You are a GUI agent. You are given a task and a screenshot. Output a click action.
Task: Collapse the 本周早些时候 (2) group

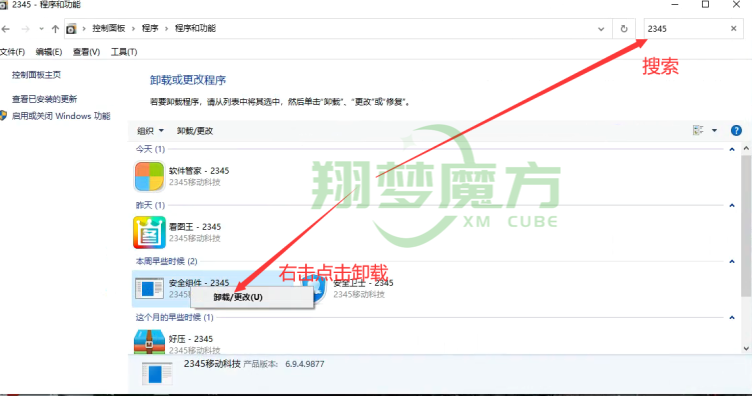[732, 262]
